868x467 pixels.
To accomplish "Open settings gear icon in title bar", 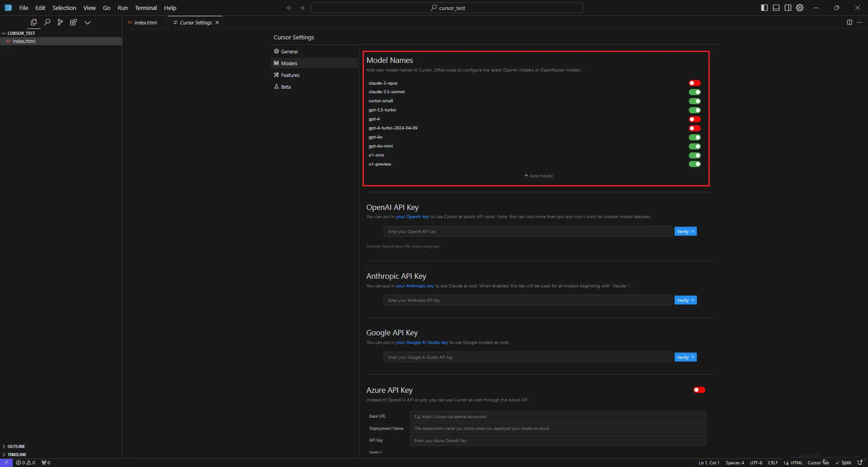I will pos(800,8).
